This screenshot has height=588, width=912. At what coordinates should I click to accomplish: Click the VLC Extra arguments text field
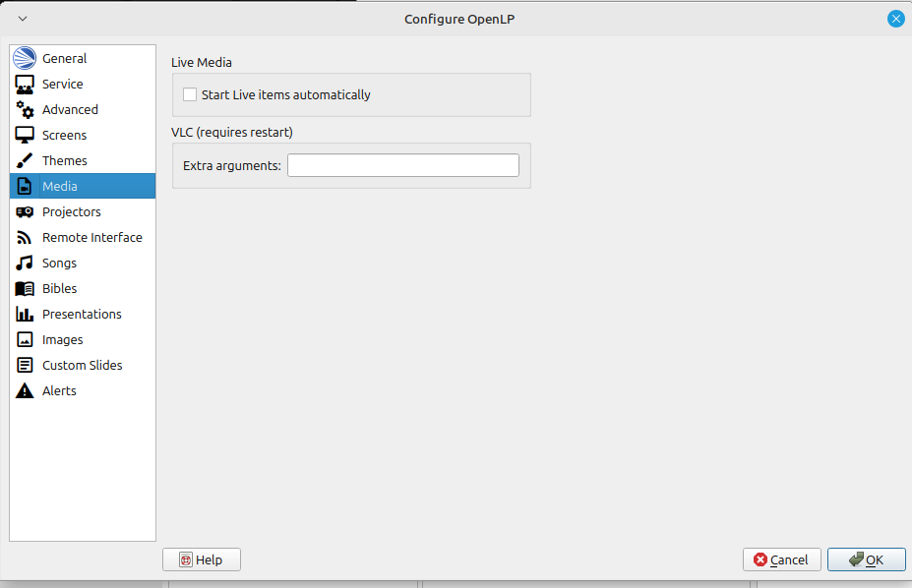coord(402,165)
